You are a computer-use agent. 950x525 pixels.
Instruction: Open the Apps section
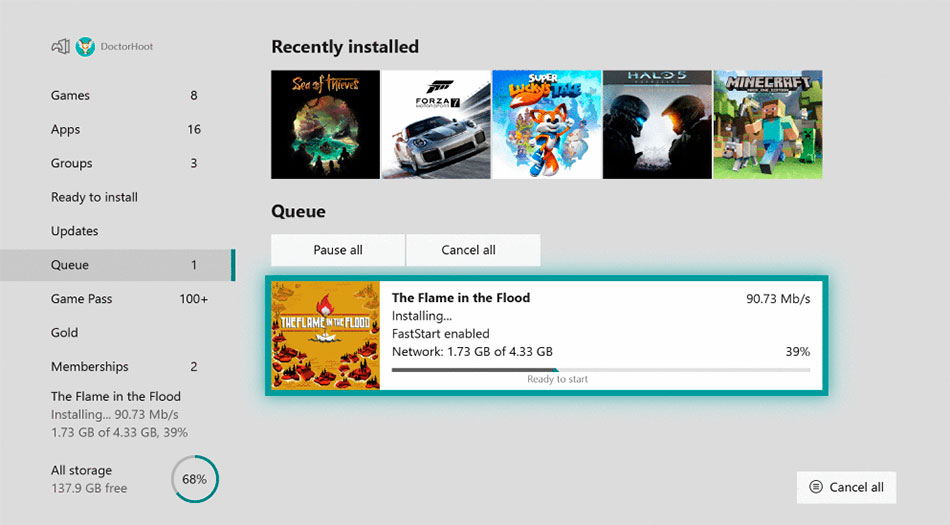118,129
